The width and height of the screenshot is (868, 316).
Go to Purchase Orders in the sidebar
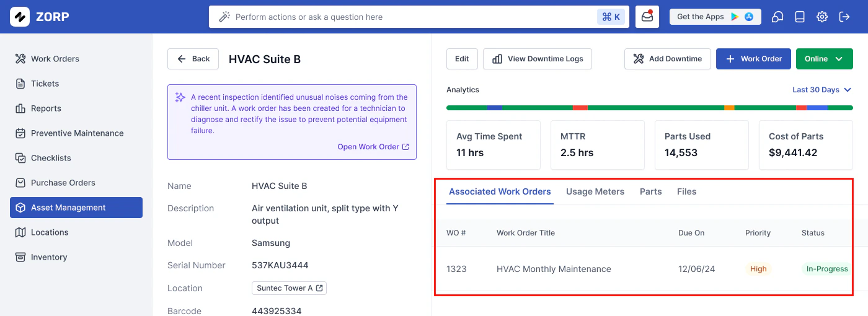[x=76, y=183]
